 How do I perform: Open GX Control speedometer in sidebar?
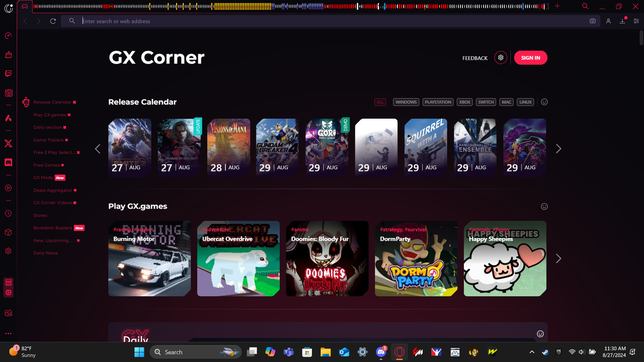[x=8, y=36]
